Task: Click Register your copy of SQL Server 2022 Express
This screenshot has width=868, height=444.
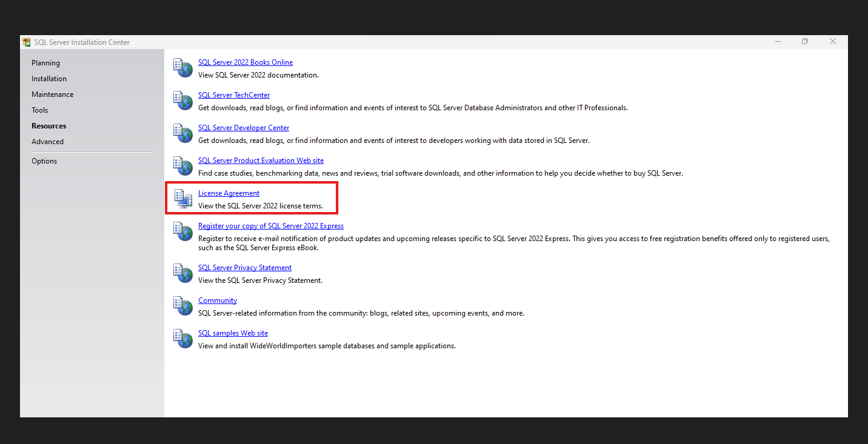Action: click(271, 226)
